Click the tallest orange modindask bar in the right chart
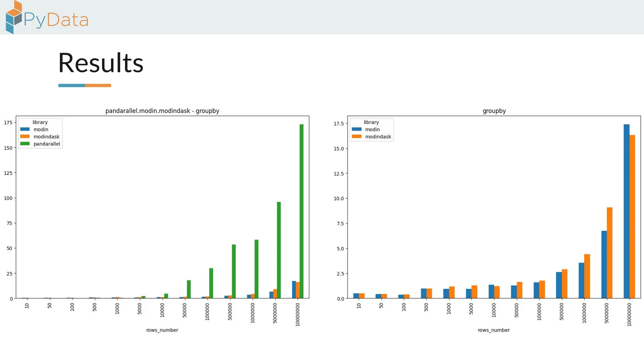 tap(632, 217)
